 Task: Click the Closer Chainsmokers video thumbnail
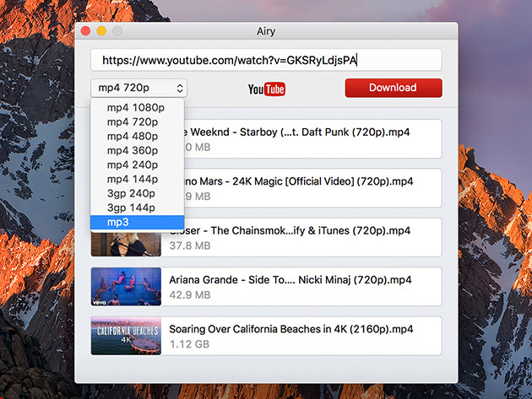pos(126,244)
